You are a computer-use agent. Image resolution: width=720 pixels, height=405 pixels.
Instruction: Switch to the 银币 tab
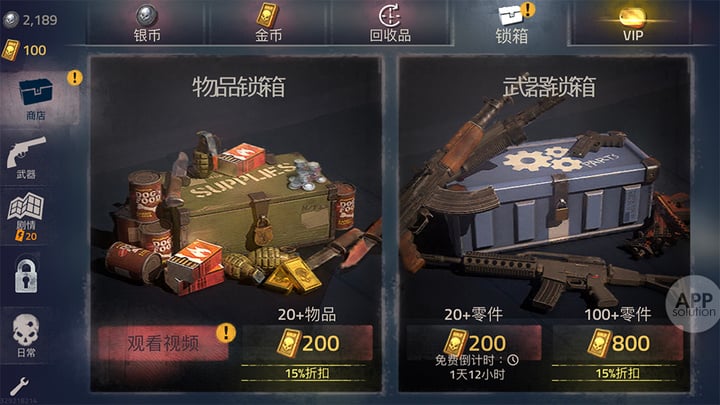[x=147, y=23]
